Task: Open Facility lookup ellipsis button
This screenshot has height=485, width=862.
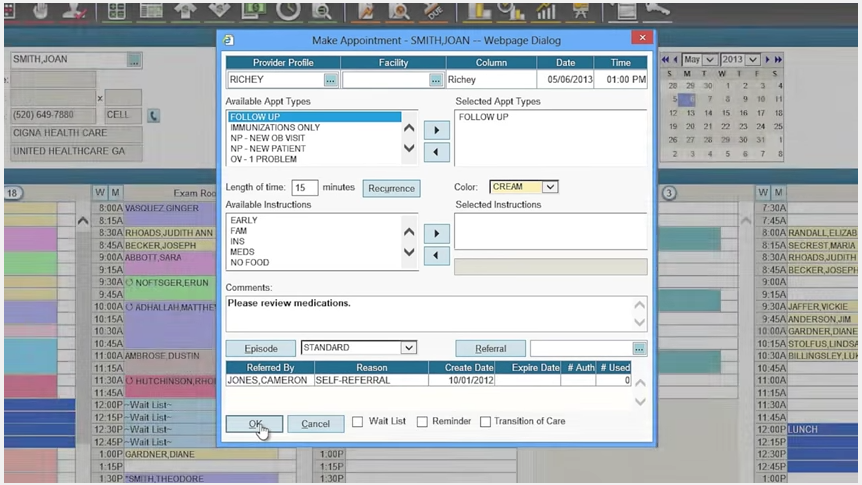Action: pos(435,80)
